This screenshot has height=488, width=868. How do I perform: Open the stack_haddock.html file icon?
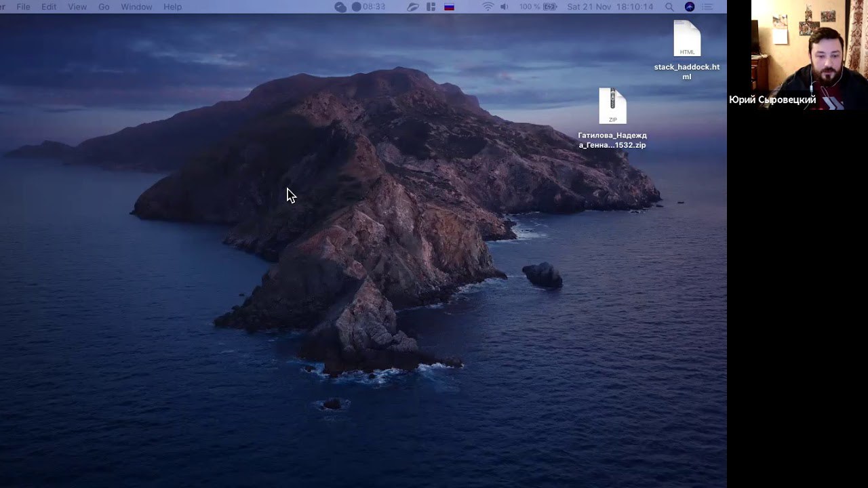[x=686, y=39]
